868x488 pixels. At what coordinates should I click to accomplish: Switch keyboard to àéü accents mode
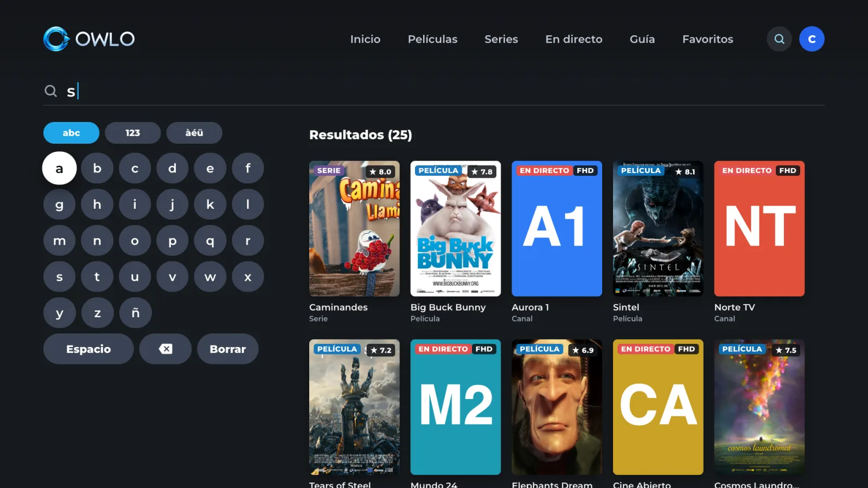click(x=194, y=133)
